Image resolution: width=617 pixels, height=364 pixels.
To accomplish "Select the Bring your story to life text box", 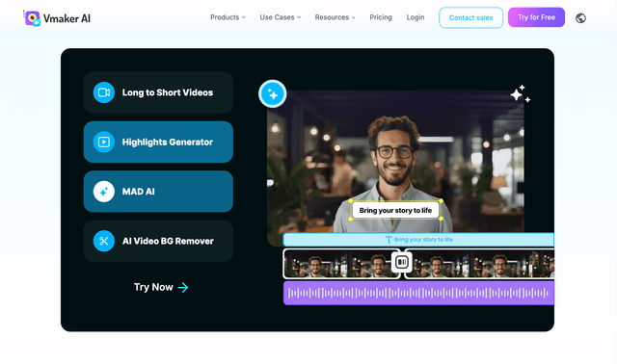I will 395,210.
